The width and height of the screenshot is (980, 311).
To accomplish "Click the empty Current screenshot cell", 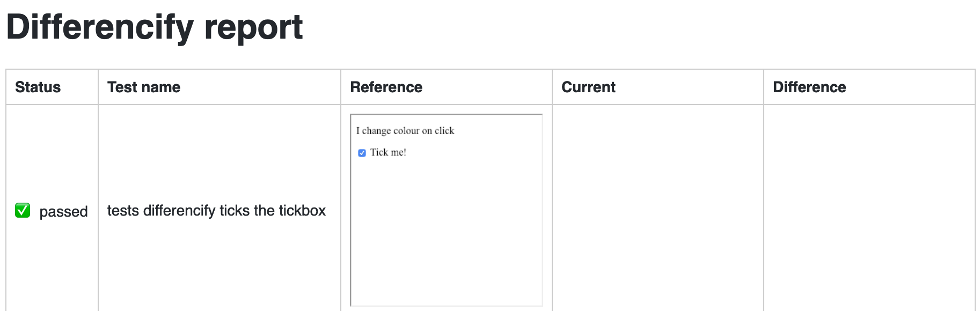I will point(657,210).
